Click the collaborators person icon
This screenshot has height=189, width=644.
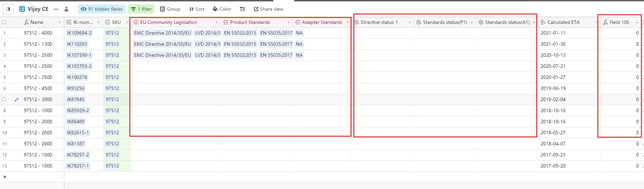pyautogui.click(x=66, y=9)
